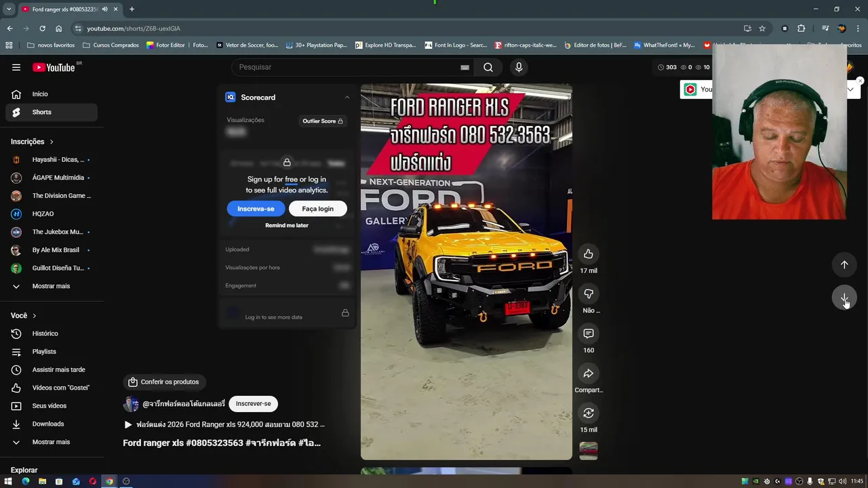
Task: Collapse the Scorecard panel chevron
Action: (x=347, y=98)
